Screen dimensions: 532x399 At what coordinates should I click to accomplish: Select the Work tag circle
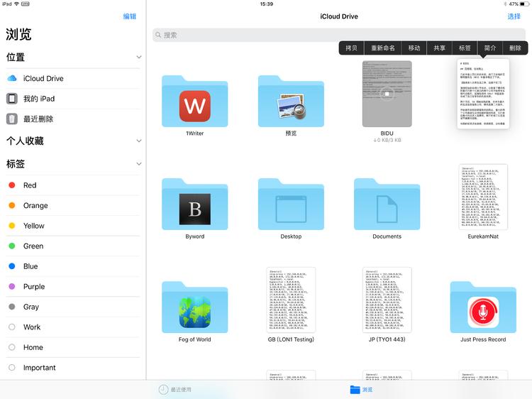coord(12,327)
